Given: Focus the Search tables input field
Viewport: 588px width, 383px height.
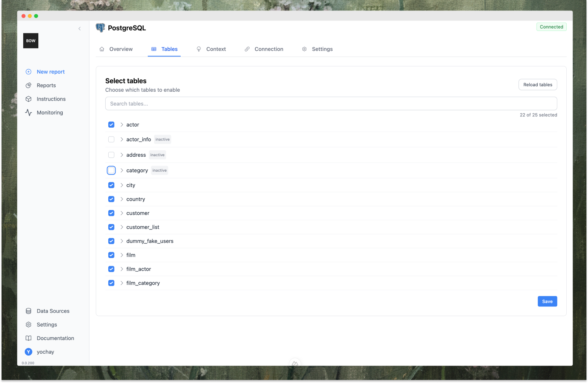Looking at the screenshot, I should coord(331,104).
